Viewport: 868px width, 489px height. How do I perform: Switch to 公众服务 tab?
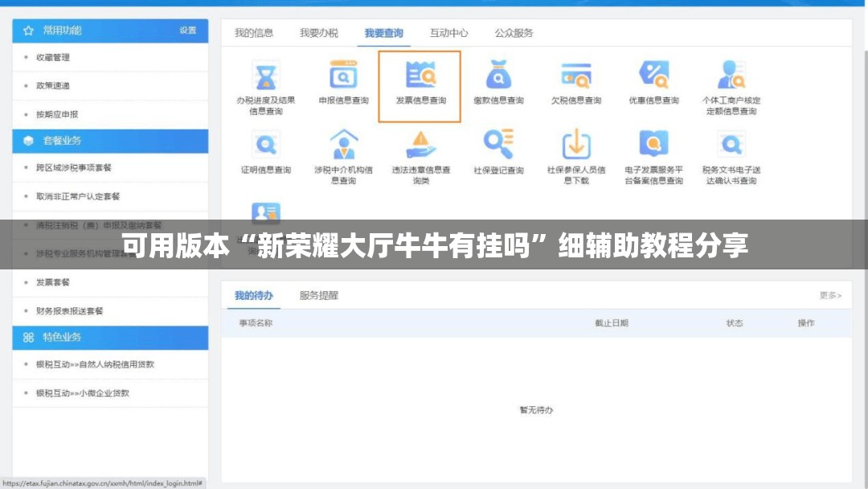[514, 33]
